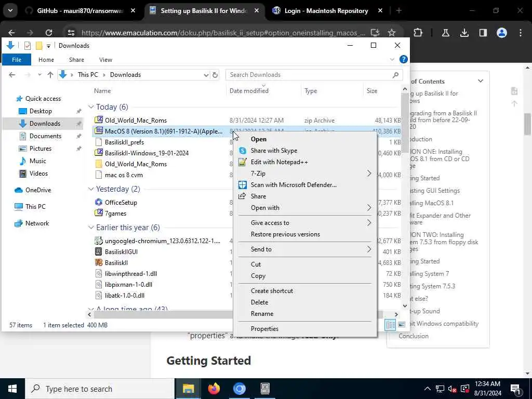
Task: Open Chrome extensions puzzle icon
Action: click(418, 33)
